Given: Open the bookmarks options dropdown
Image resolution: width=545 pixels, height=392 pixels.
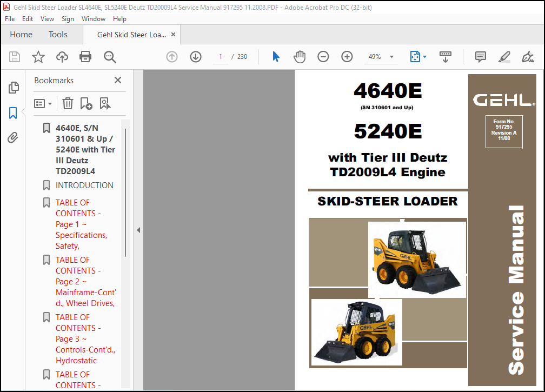Looking at the screenshot, I should pos(43,104).
